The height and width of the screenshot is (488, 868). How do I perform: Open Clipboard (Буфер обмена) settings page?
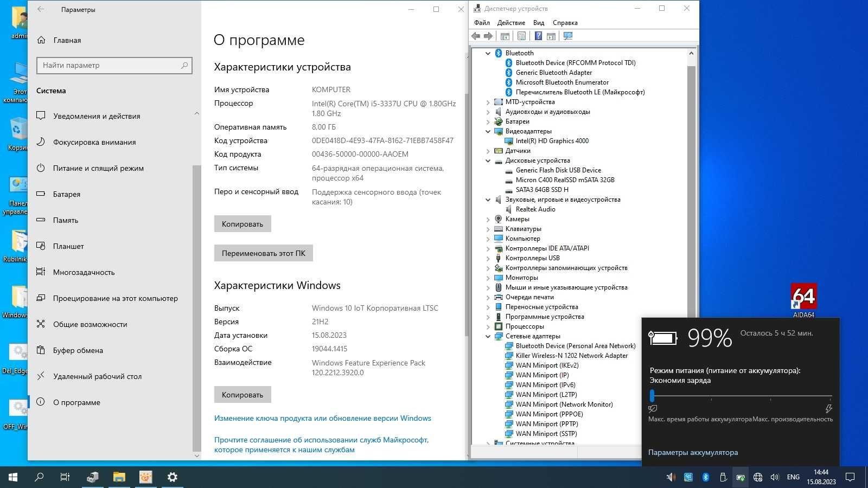coord(69,350)
